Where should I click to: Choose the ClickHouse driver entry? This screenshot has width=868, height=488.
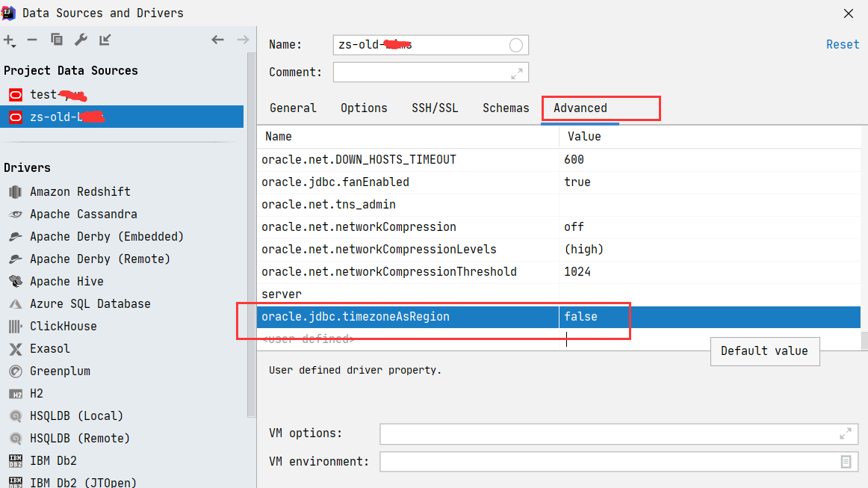pyautogui.click(x=63, y=327)
